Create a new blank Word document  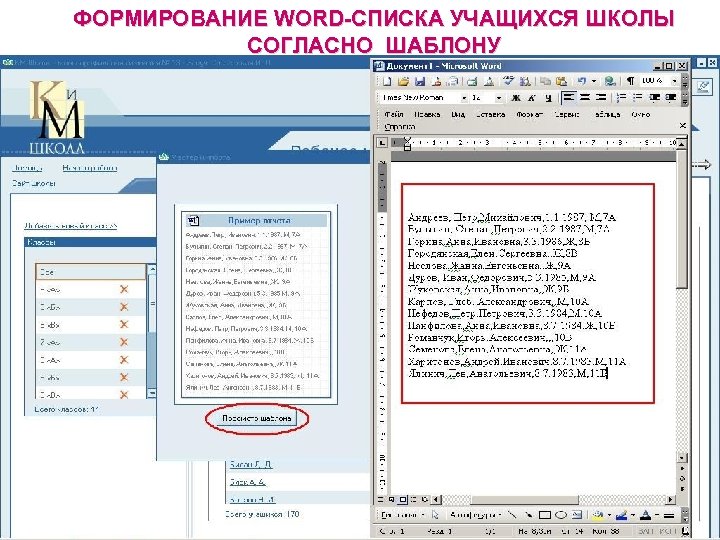[387, 82]
